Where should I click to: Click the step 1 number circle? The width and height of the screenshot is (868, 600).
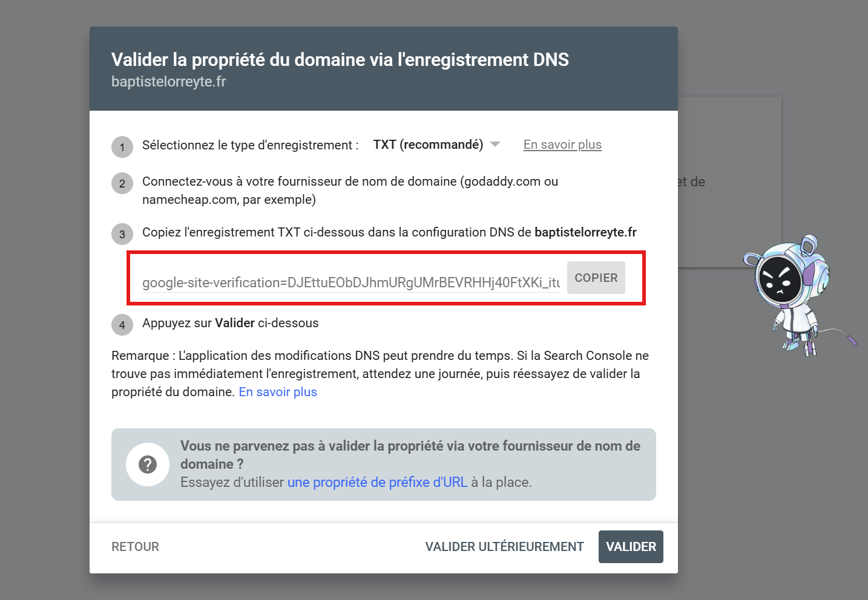122,147
